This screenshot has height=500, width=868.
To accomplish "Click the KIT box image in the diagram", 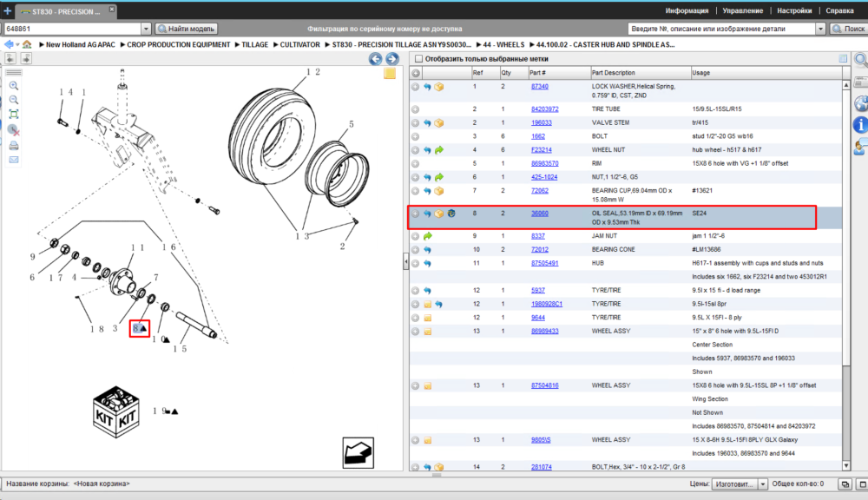I will pos(115,412).
